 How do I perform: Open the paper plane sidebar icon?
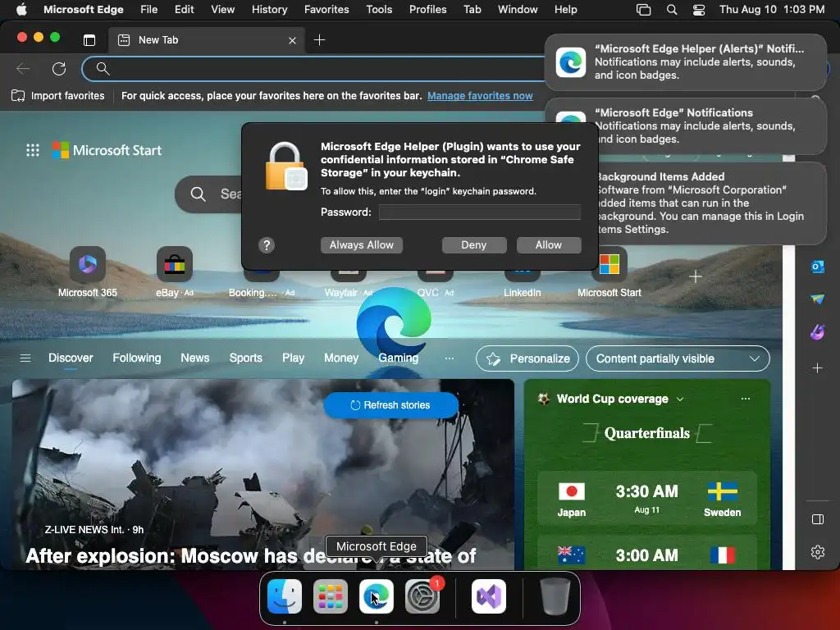(818, 299)
